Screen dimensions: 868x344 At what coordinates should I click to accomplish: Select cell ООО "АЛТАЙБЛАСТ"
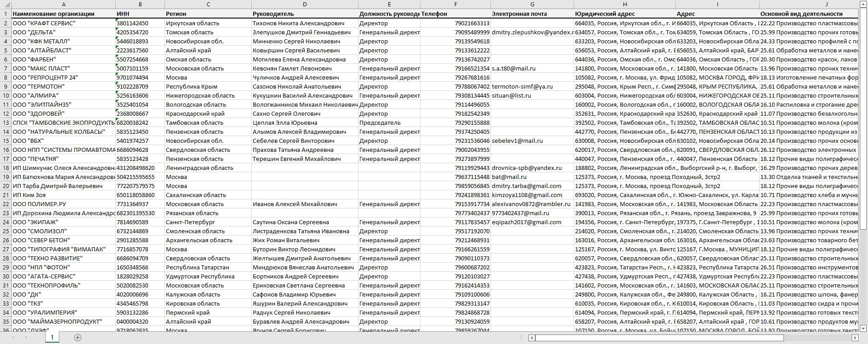click(x=63, y=50)
